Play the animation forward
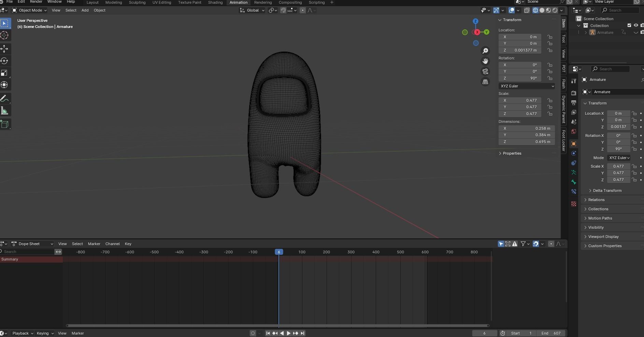This screenshot has height=337, width=644. pyautogui.click(x=289, y=333)
